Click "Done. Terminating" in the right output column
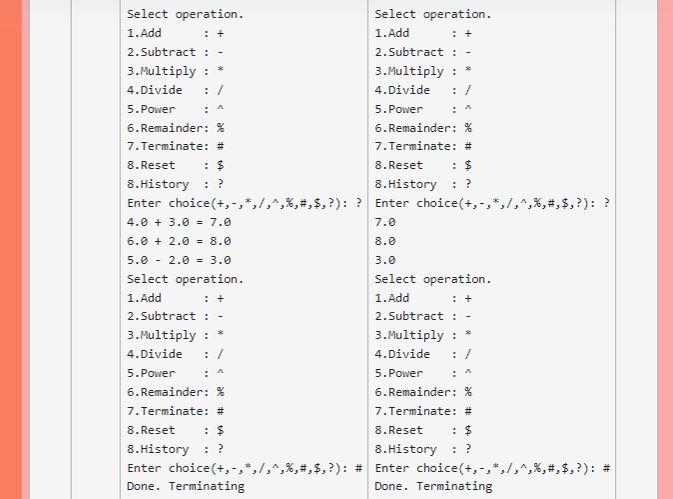Screen dimensions: 673x499 [433, 486]
